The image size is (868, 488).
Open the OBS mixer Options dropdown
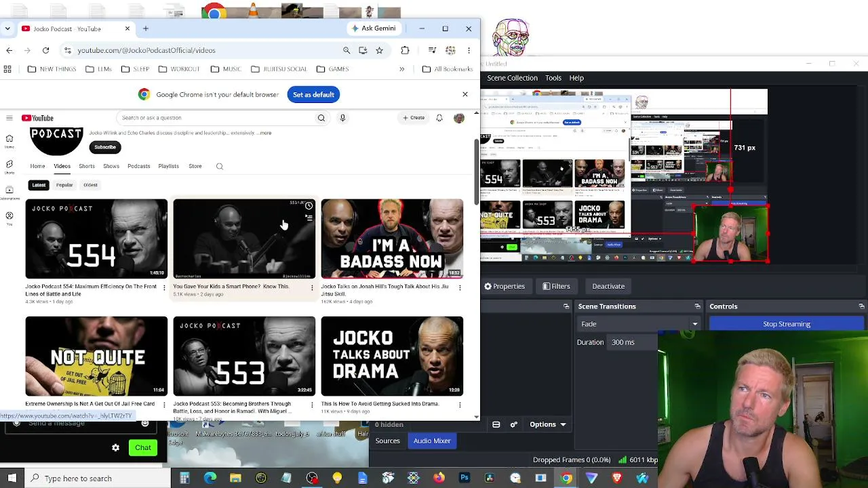[x=548, y=425]
